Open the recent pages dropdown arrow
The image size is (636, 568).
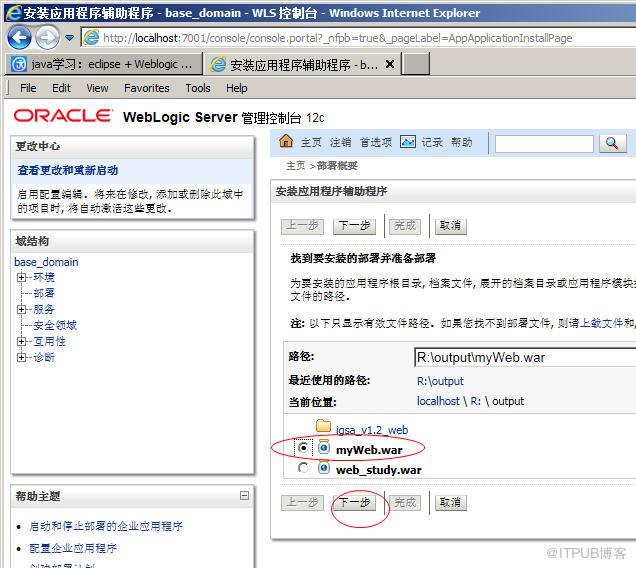coord(70,38)
